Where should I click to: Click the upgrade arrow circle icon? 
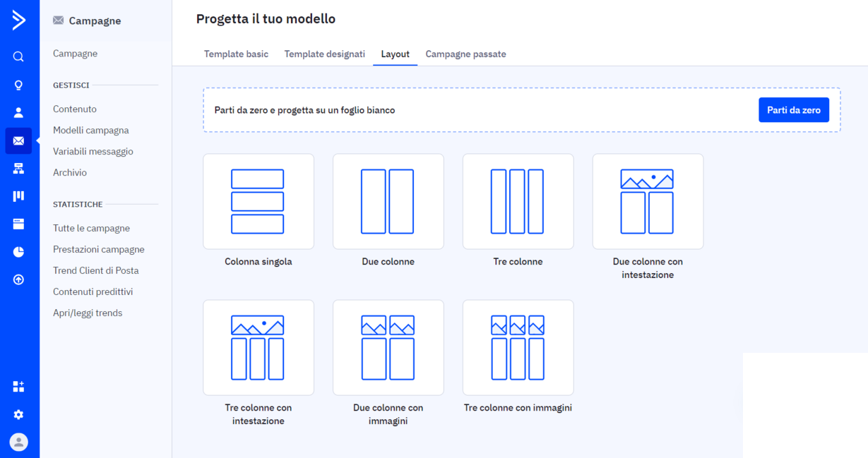(18, 279)
